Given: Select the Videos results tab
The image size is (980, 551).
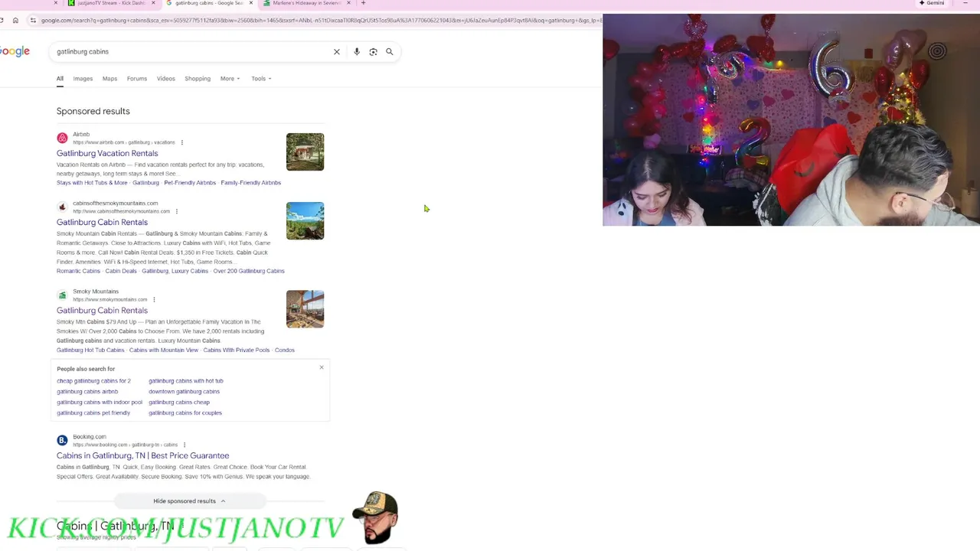Looking at the screenshot, I should (x=166, y=79).
